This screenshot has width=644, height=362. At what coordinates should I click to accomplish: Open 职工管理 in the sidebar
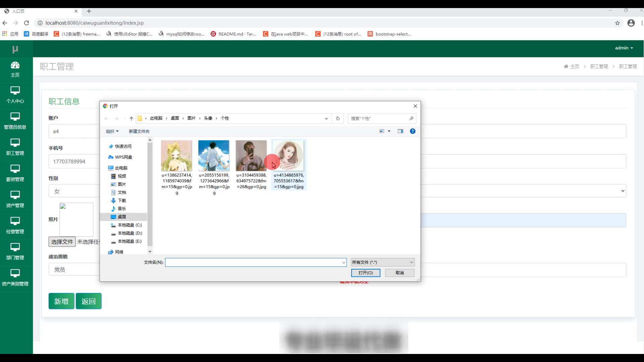[x=15, y=147]
